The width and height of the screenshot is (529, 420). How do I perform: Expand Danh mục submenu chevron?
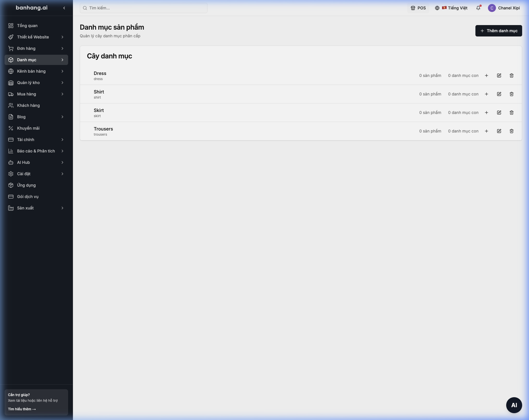click(62, 60)
